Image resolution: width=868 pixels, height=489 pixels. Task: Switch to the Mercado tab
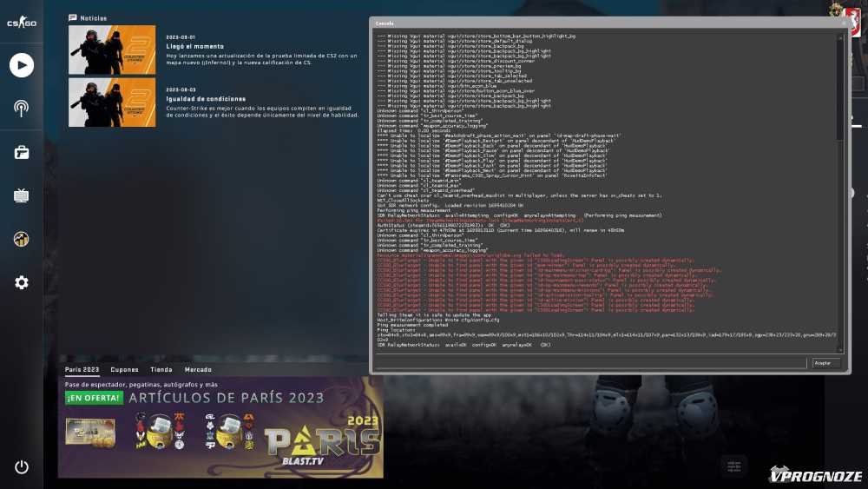[198, 369]
